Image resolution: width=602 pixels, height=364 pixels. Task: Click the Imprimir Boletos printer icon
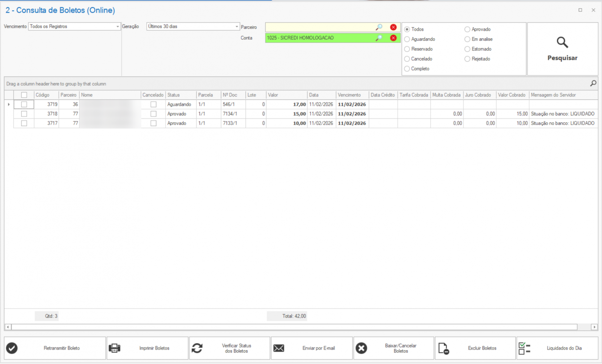(x=115, y=348)
